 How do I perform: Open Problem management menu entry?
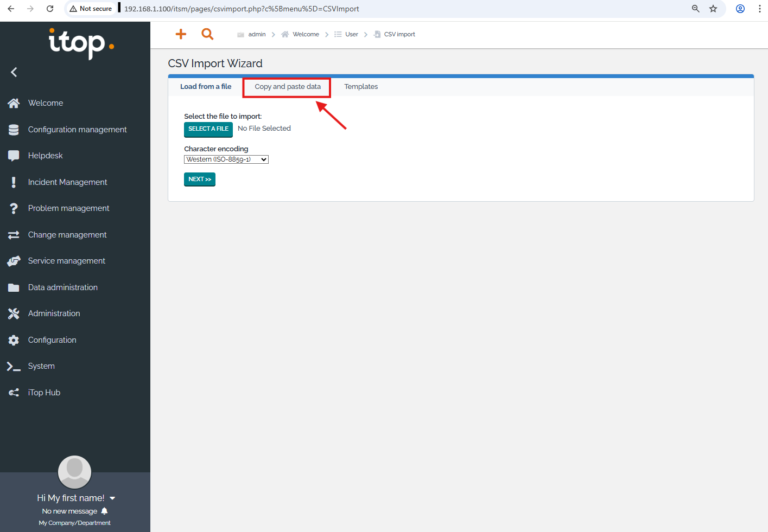[x=69, y=208]
